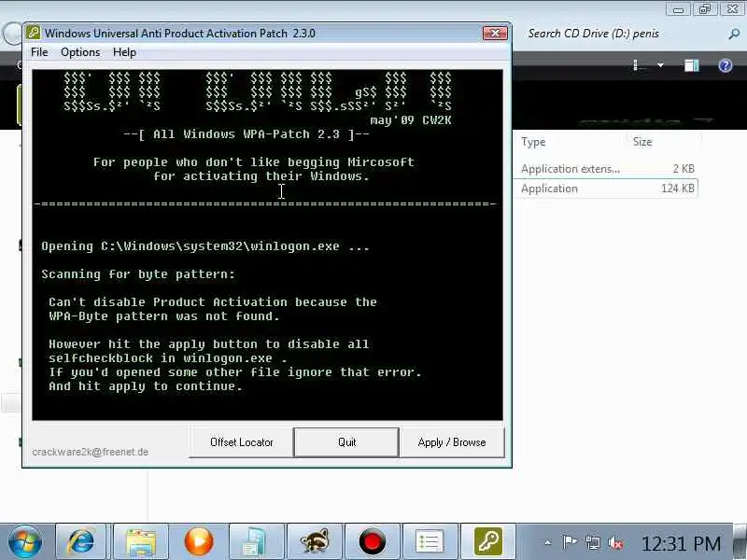Click the search magnifier icon in Explorer

pyautogui.click(x=734, y=34)
